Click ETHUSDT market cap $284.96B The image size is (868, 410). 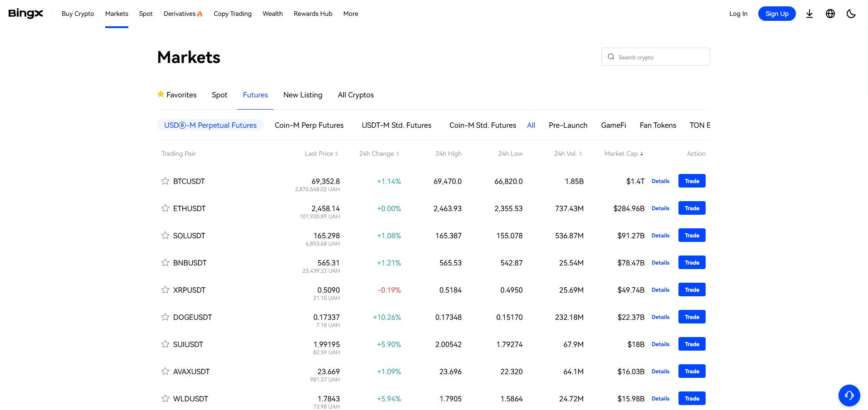(629, 208)
